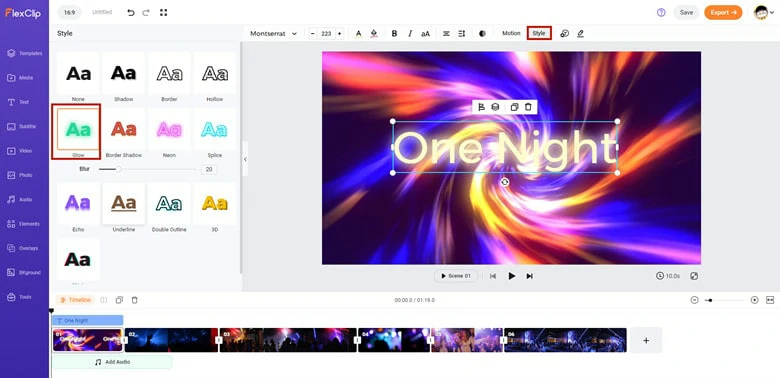
Task: Select the Shadow text style
Action: pyautogui.click(x=123, y=77)
